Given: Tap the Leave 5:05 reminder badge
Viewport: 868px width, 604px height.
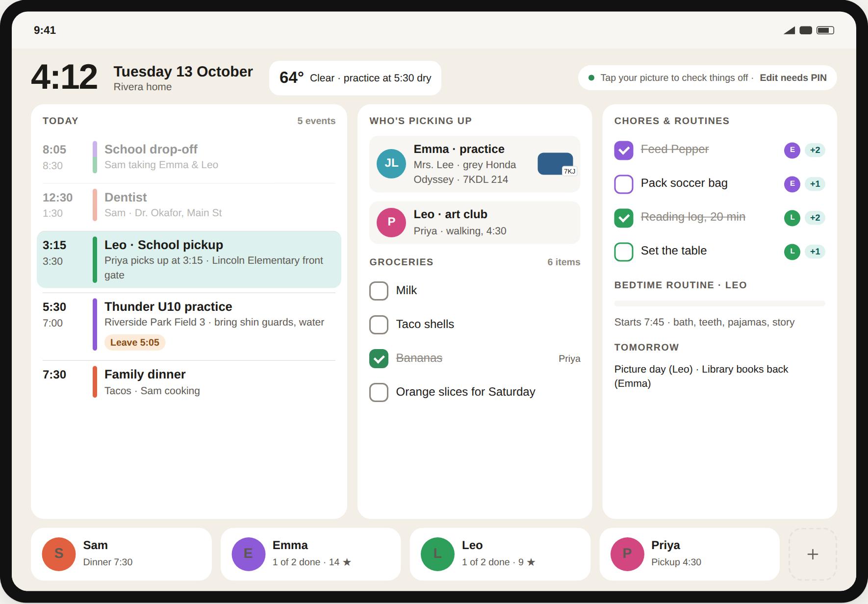Looking at the screenshot, I should (x=135, y=342).
